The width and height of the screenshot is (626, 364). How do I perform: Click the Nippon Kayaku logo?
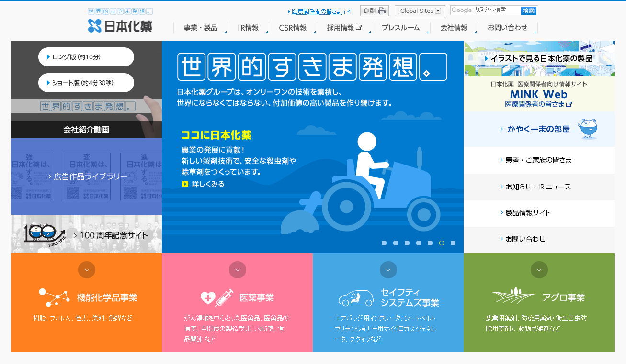click(120, 26)
